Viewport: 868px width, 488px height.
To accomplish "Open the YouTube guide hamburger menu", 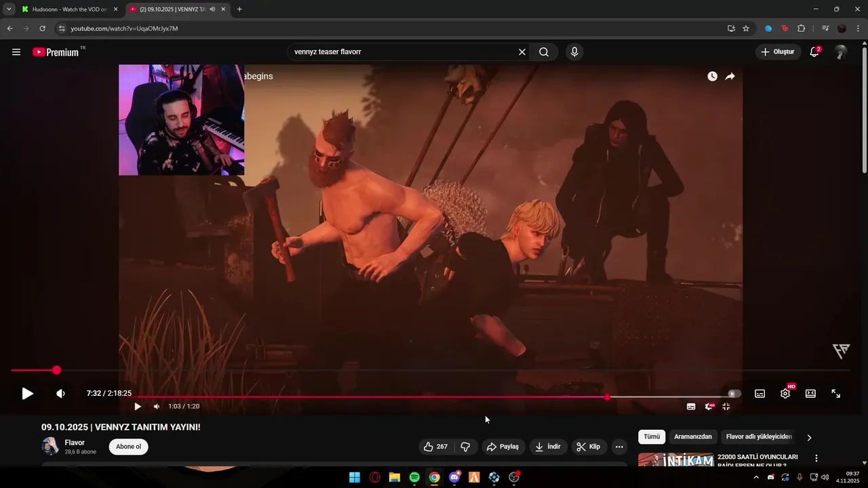I will click(x=16, y=52).
